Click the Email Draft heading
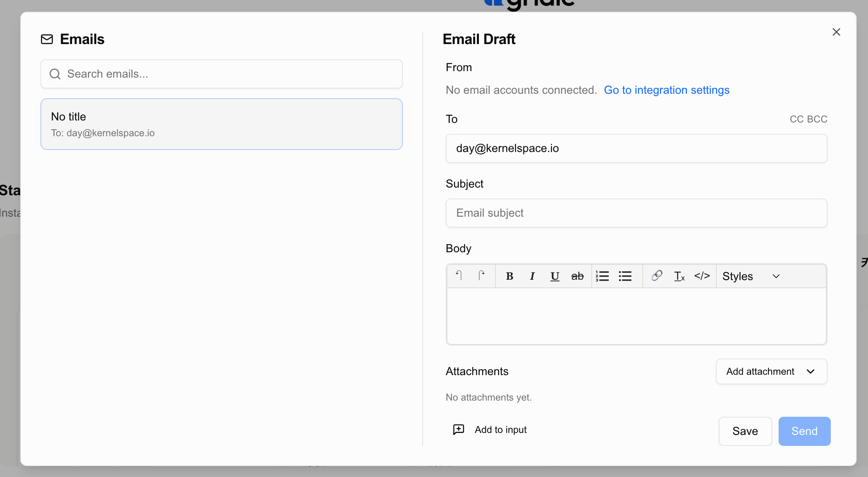This screenshot has width=868, height=477. (x=479, y=39)
